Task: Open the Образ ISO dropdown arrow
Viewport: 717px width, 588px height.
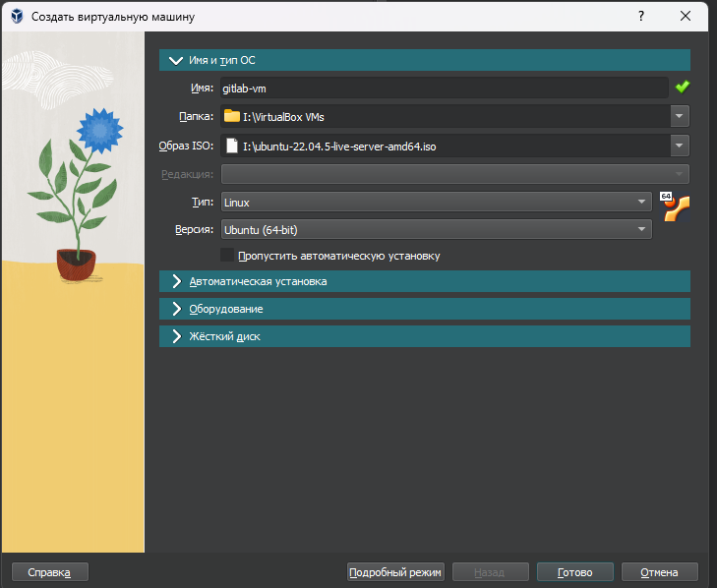Action: pyautogui.click(x=680, y=146)
